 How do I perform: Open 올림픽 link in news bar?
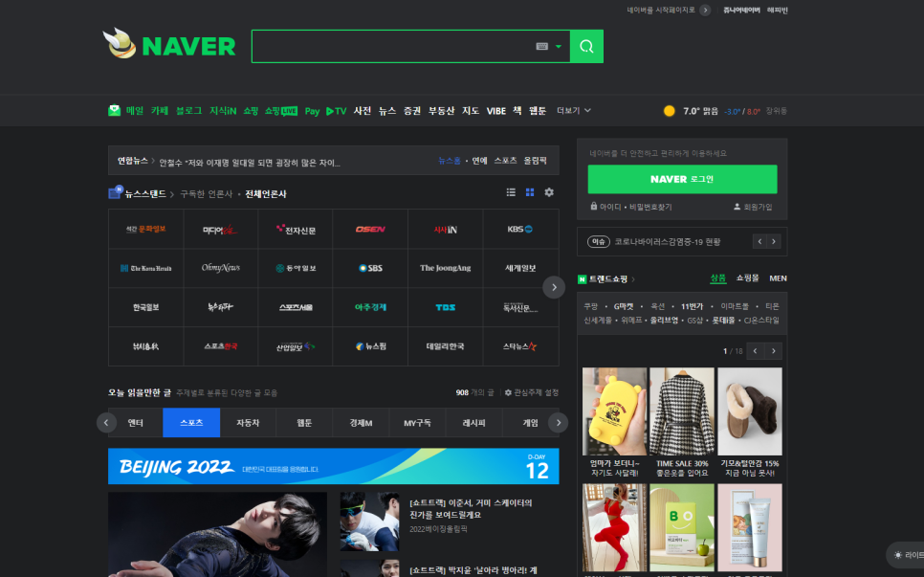[535, 161]
